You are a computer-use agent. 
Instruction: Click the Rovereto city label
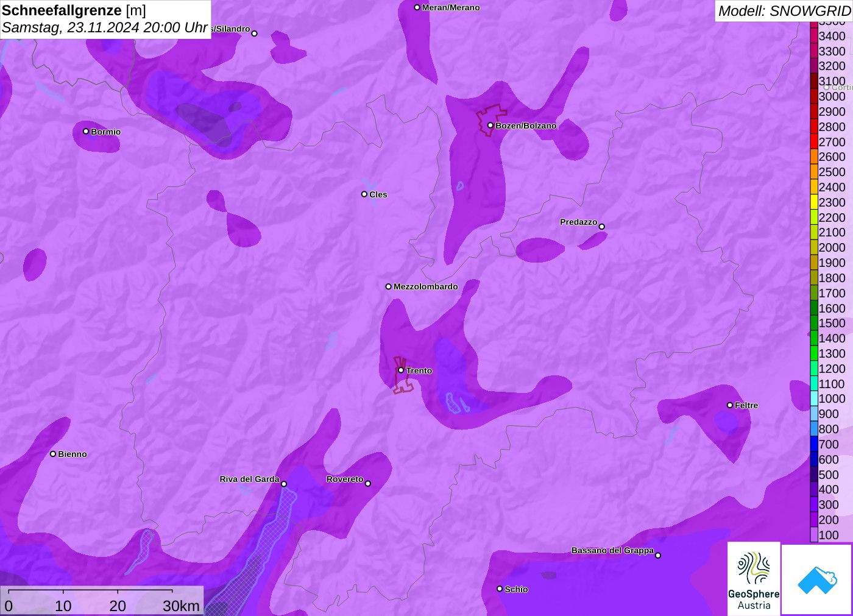point(345,480)
